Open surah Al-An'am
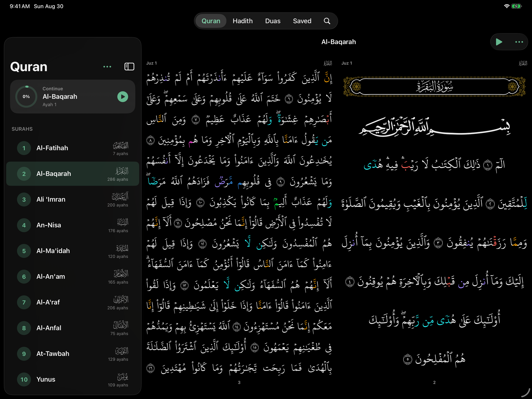532x399 pixels. [73, 277]
